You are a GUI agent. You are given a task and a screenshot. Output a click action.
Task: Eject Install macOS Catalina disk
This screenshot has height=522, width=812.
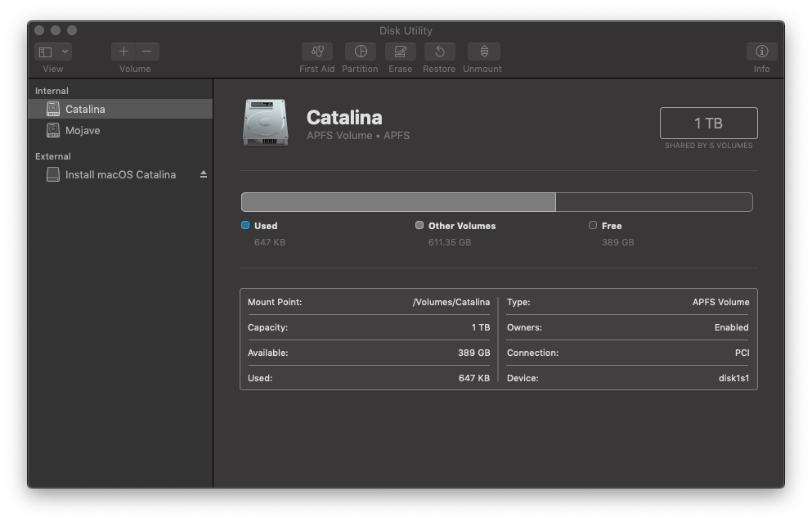tap(204, 175)
